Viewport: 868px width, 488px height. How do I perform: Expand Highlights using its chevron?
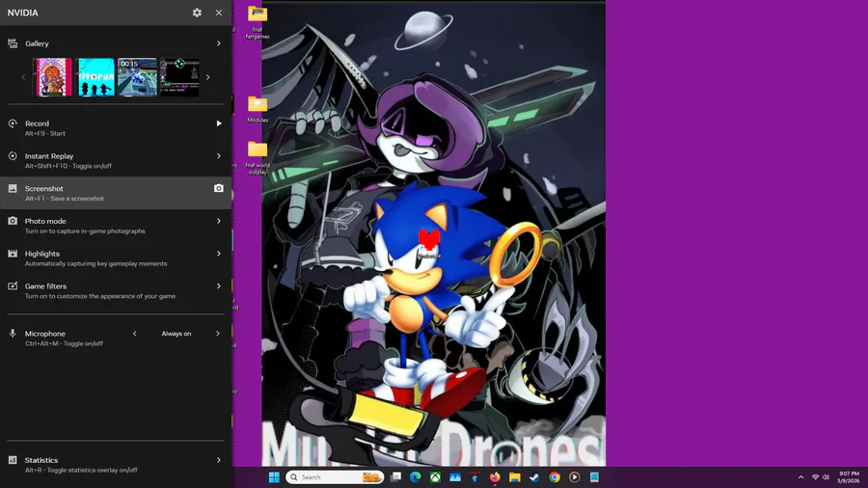(x=219, y=254)
